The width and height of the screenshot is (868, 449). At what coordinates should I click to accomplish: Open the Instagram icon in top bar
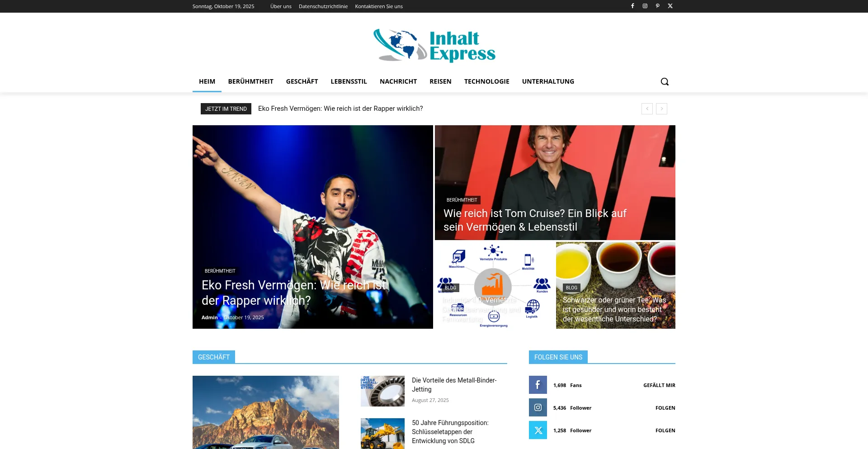pyautogui.click(x=645, y=6)
